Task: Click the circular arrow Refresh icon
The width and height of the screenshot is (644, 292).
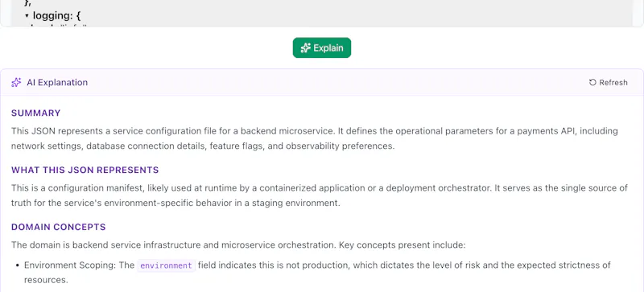Action: [x=592, y=83]
